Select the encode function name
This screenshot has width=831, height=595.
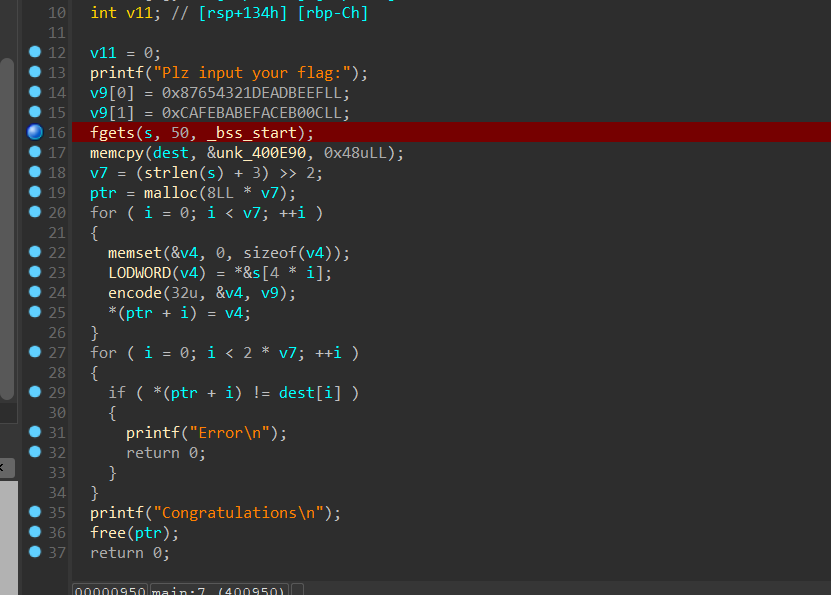coord(134,292)
